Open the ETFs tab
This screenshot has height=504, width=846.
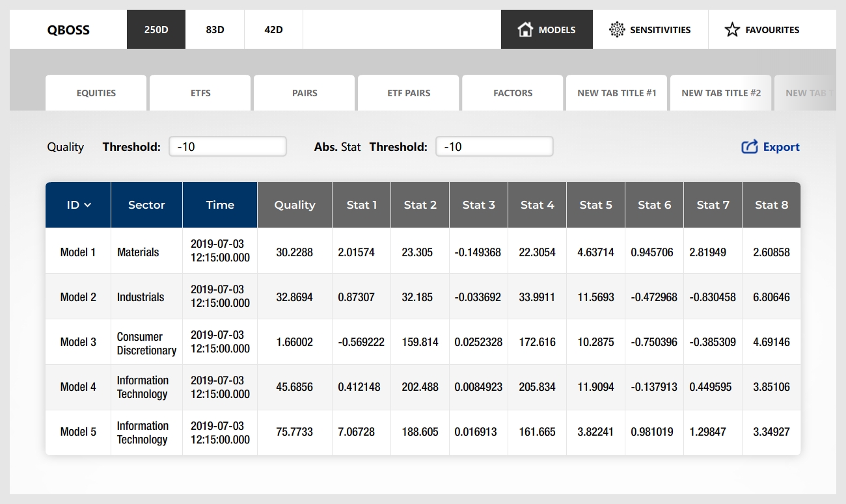(200, 93)
